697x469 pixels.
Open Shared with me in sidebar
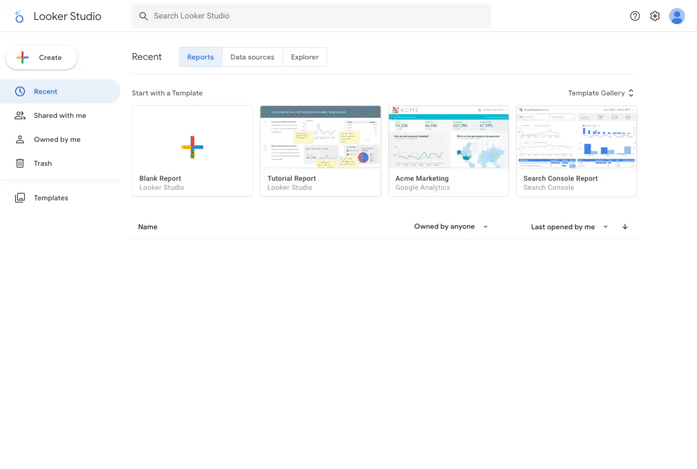[60, 115]
